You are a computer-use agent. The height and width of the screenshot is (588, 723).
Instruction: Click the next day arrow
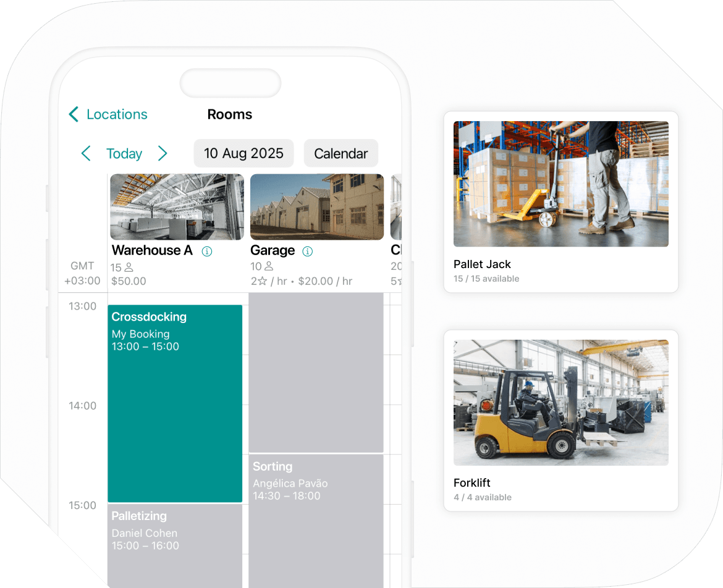point(163,153)
